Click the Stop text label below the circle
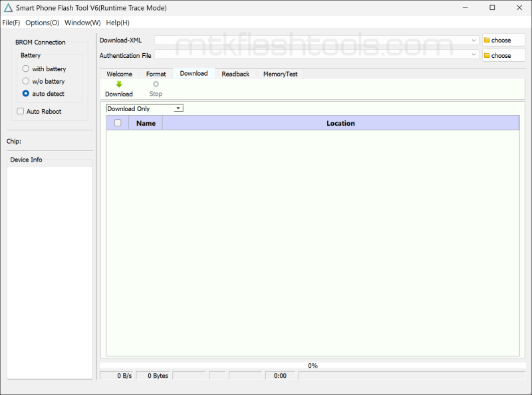This screenshot has height=395, width=532. (x=156, y=94)
